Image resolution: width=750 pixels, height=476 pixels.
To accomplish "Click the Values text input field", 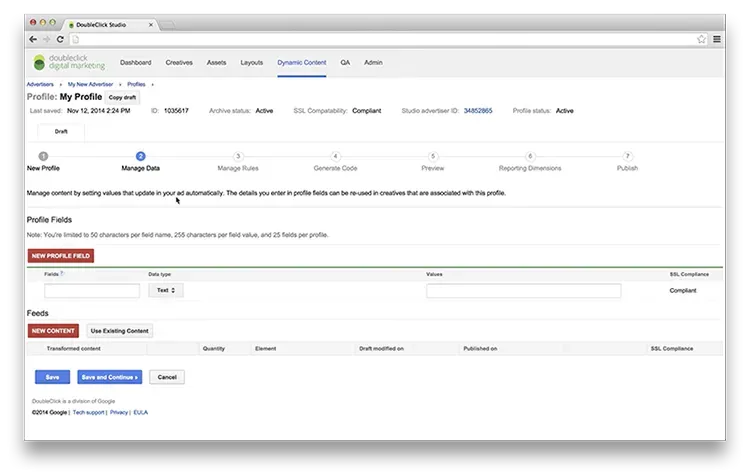I will click(523, 291).
